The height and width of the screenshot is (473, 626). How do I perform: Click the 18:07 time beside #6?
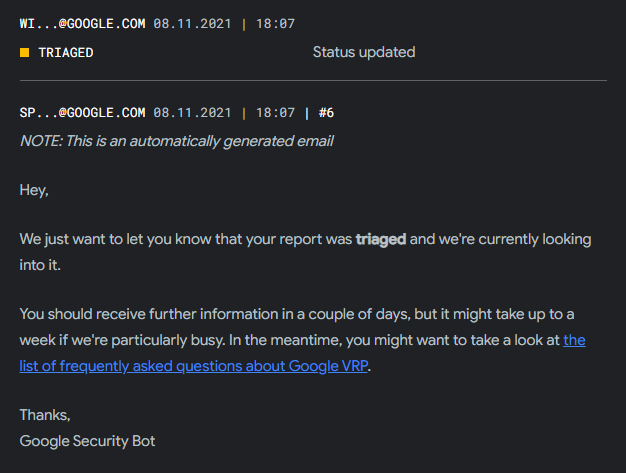pyautogui.click(x=275, y=112)
